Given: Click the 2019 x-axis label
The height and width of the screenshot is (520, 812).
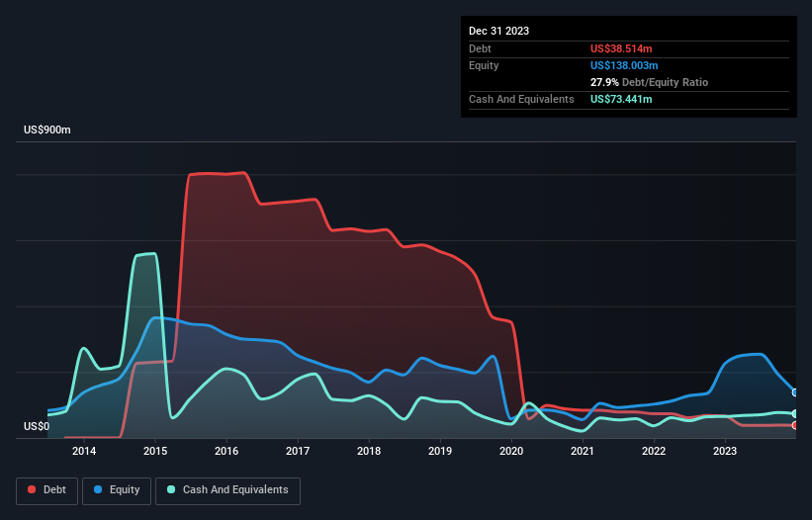Looking at the screenshot, I should pos(440,451).
